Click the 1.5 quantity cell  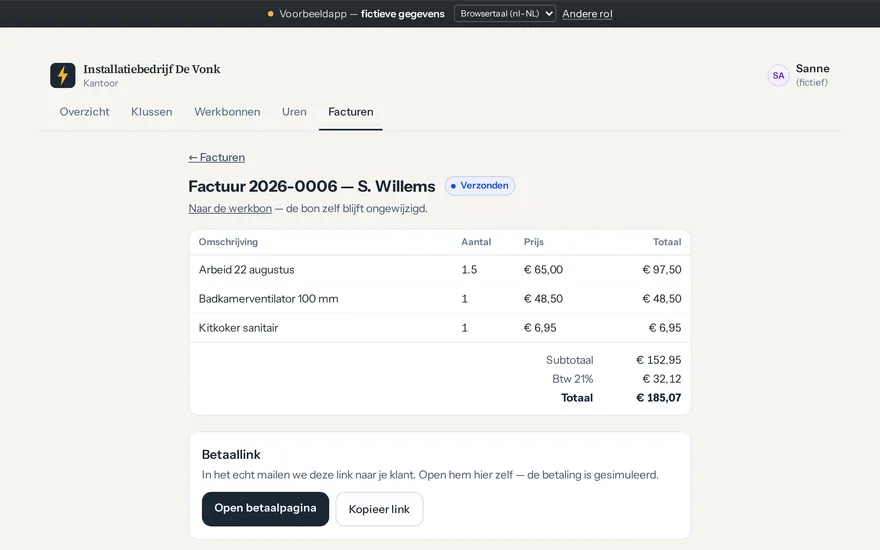click(469, 269)
